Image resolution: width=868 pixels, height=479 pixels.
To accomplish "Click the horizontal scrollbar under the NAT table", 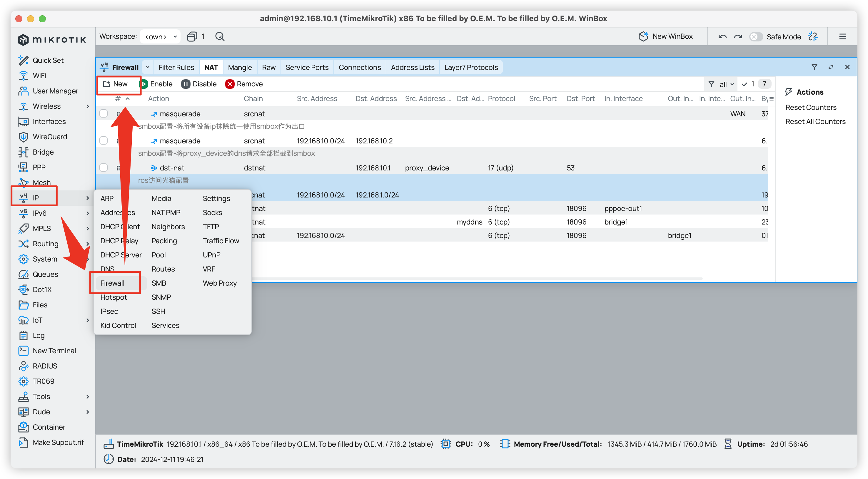I will pos(477,279).
